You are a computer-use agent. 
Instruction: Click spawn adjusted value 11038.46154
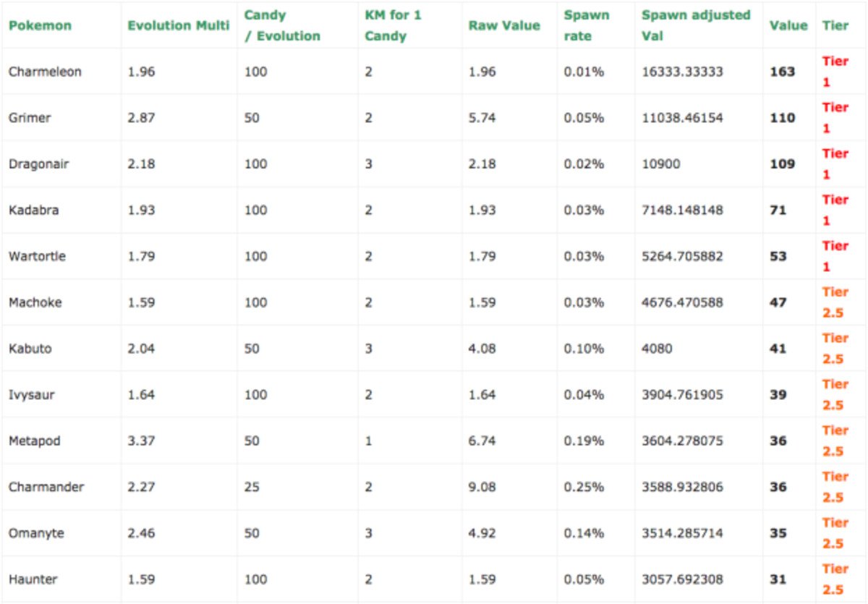pos(682,118)
